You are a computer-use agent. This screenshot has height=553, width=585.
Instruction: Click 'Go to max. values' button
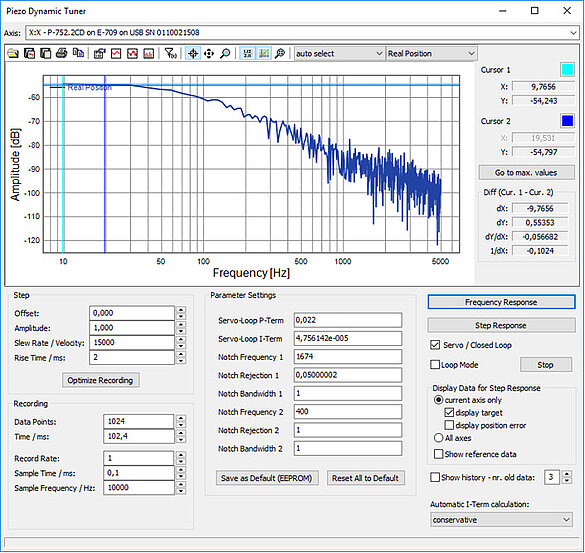526,172
